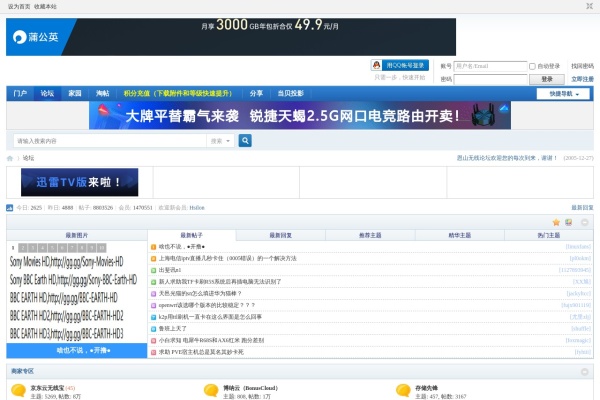This screenshot has width=600, height=400.
Task: Click the 立即注册 link
Action: (581, 78)
